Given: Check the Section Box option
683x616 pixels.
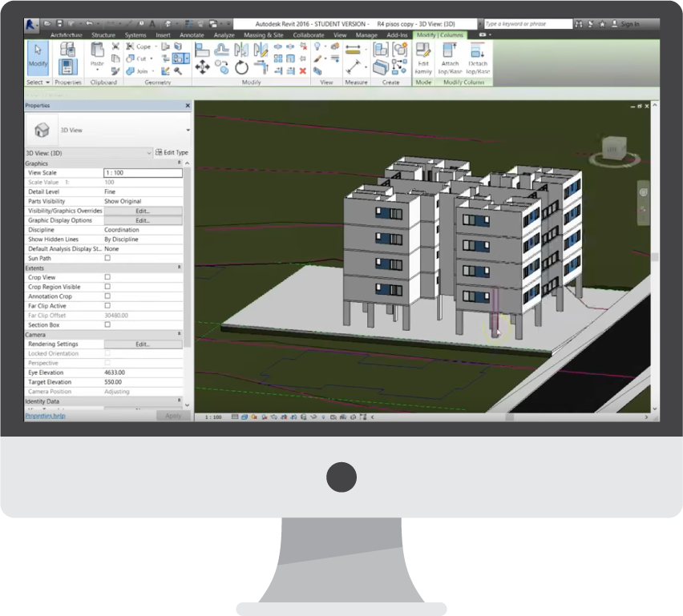Looking at the screenshot, I should [107, 324].
